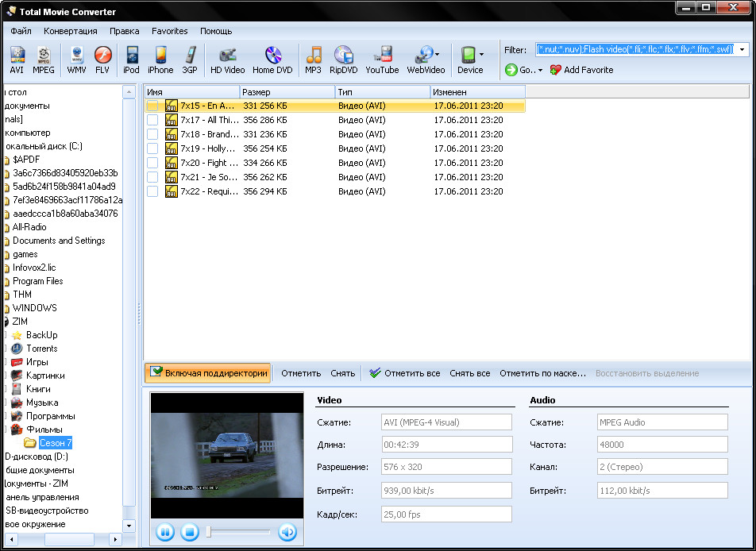The width and height of the screenshot is (756, 551).
Task: Open the Конвертация menu
Action: click(x=71, y=31)
